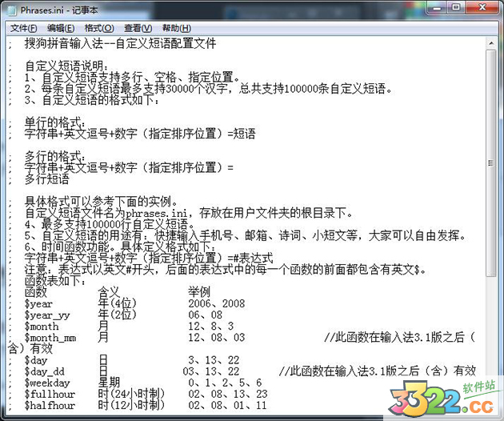
Task: Click the column header '含义'
Action: coord(109,292)
